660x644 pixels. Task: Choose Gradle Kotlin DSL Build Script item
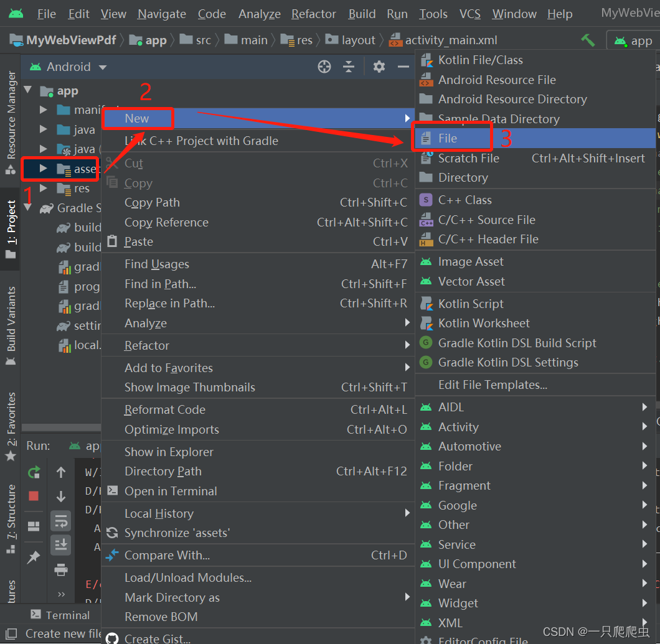[x=535, y=343]
